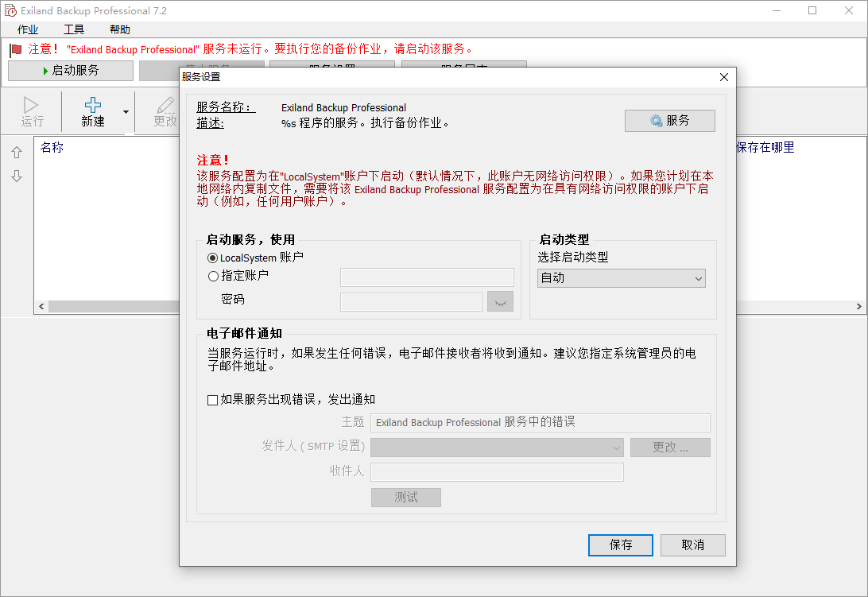868x597 pixels.
Task: Open the 发件人 SMTP 设置 dropdown
Action: [497, 448]
